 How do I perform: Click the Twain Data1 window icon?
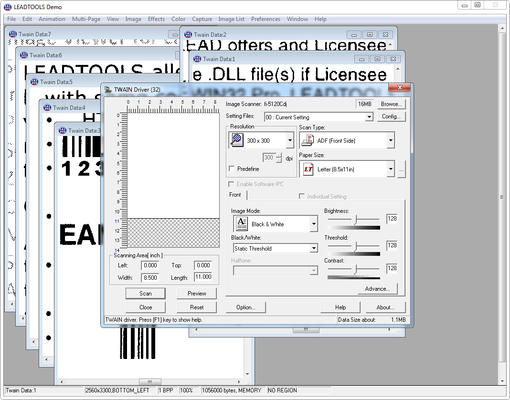(197, 59)
